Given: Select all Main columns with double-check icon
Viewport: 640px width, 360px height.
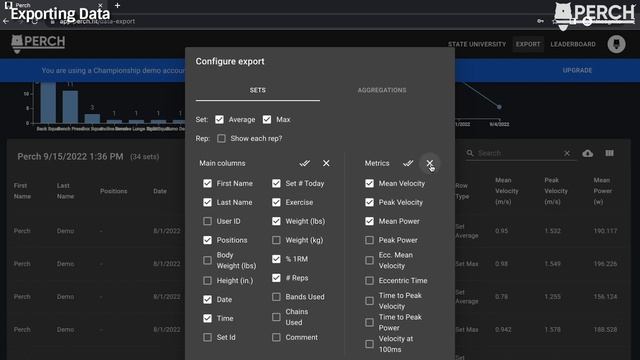Looking at the screenshot, I should pyautogui.click(x=304, y=163).
